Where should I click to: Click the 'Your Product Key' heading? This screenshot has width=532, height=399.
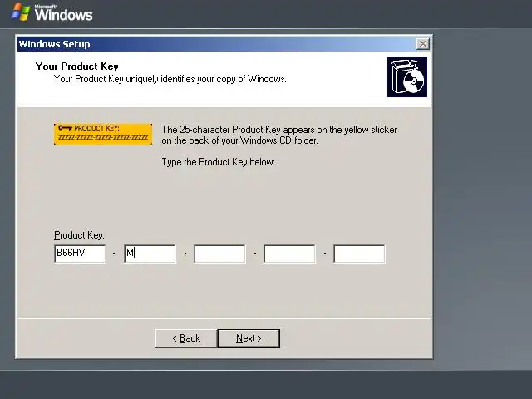click(77, 66)
